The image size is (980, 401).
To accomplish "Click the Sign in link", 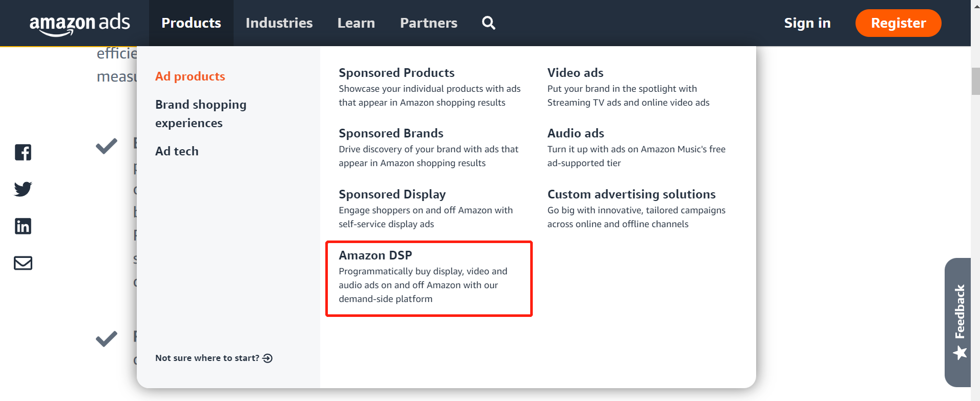I will coord(807,23).
